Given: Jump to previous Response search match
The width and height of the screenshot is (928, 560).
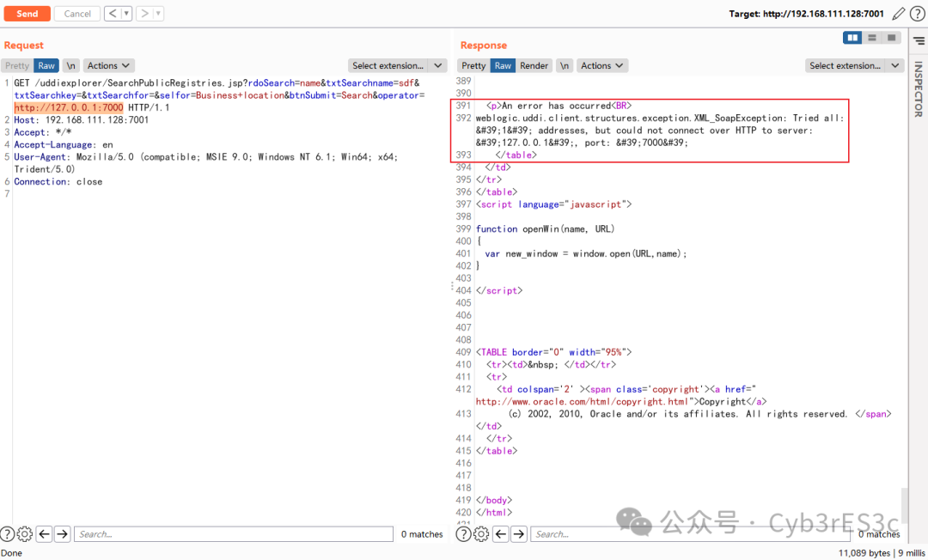Looking at the screenshot, I should click(x=501, y=534).
